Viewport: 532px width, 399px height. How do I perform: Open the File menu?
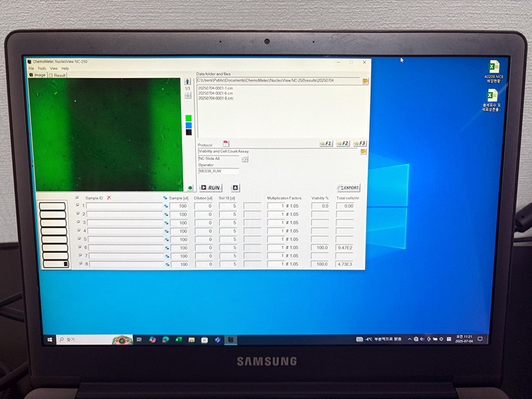(31, 68)
